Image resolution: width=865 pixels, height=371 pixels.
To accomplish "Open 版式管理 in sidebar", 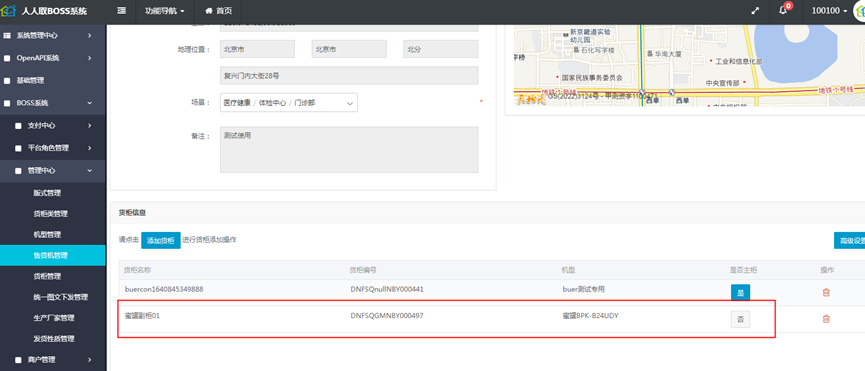I will pyautogui.click(x=52, y=193).
